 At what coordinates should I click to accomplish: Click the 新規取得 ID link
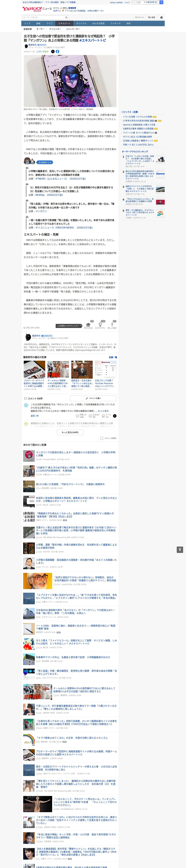72,8
